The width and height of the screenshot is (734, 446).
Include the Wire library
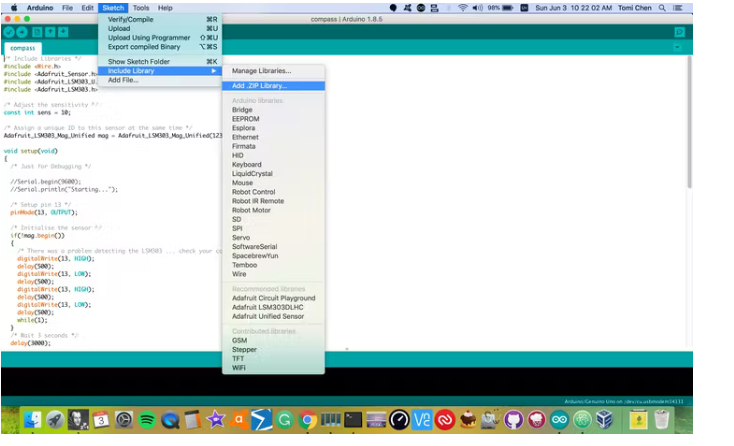click(273, 274)
